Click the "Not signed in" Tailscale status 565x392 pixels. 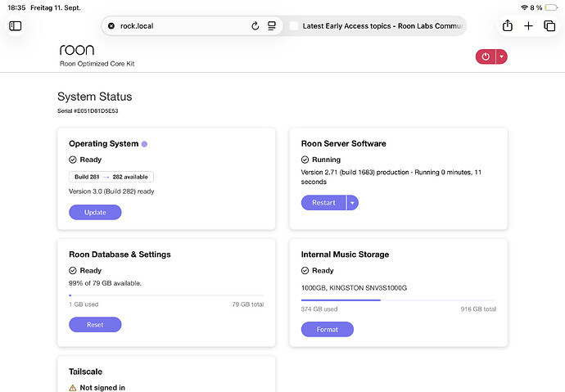(x=102, y=388)
